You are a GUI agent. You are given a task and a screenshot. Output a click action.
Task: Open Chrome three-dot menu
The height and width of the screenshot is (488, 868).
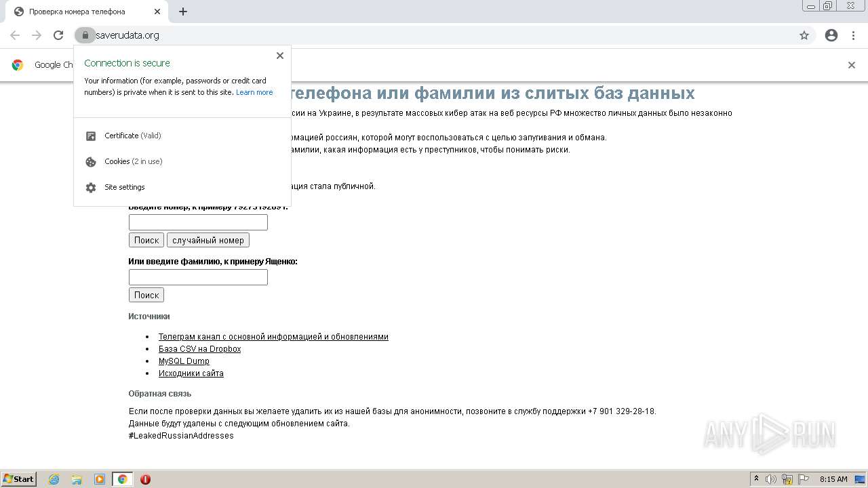pos(854,35)
